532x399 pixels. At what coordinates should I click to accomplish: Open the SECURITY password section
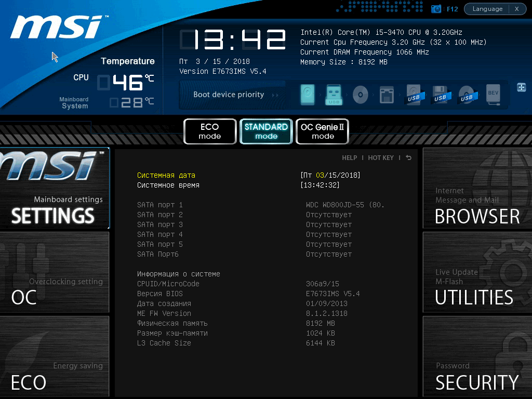click(477, 356)
